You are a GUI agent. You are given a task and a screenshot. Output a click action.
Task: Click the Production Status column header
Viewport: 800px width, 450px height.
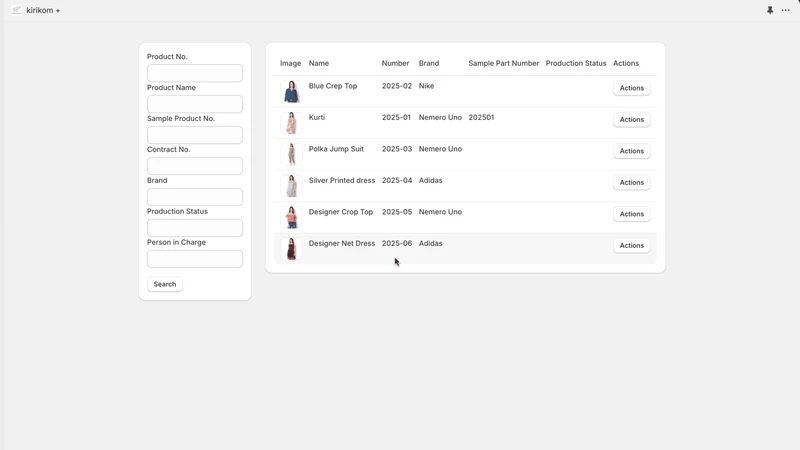pyautogui.click(x=576, y=63)
